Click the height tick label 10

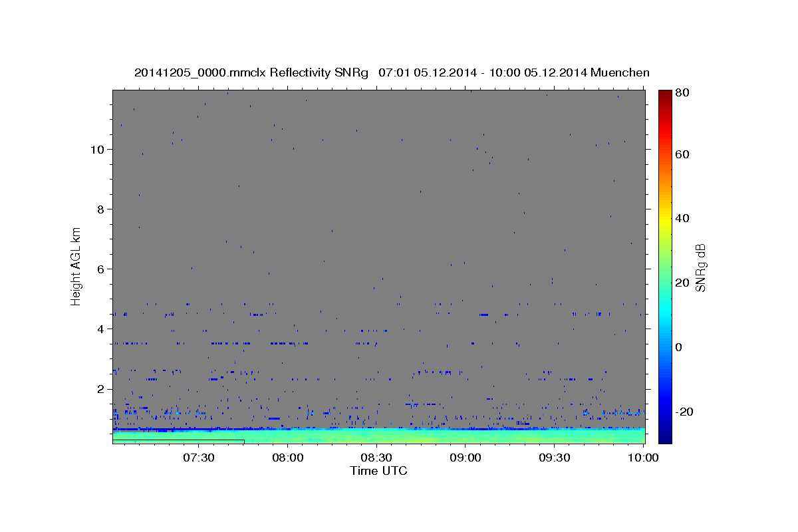tap(97, 149)
